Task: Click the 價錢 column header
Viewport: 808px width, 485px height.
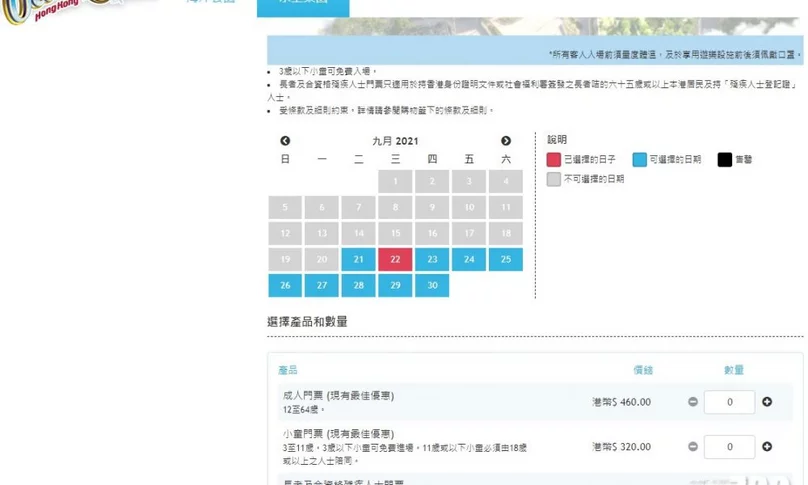Action: pyautogui.click(x=643, y=370)
